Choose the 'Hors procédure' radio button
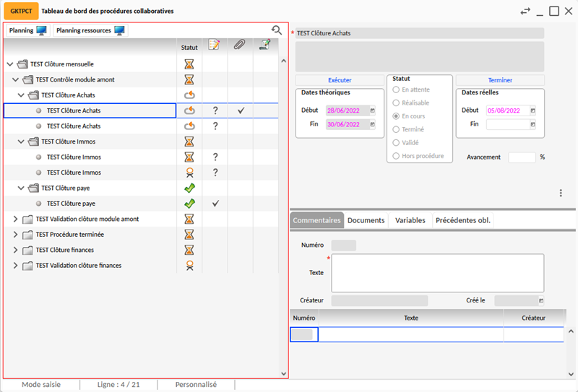 coord(395,156)
